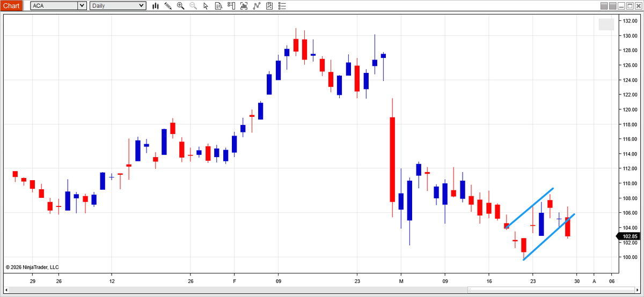Open the bar type candlestick icon
644x297 pixels.
click(x=156, y=6)
